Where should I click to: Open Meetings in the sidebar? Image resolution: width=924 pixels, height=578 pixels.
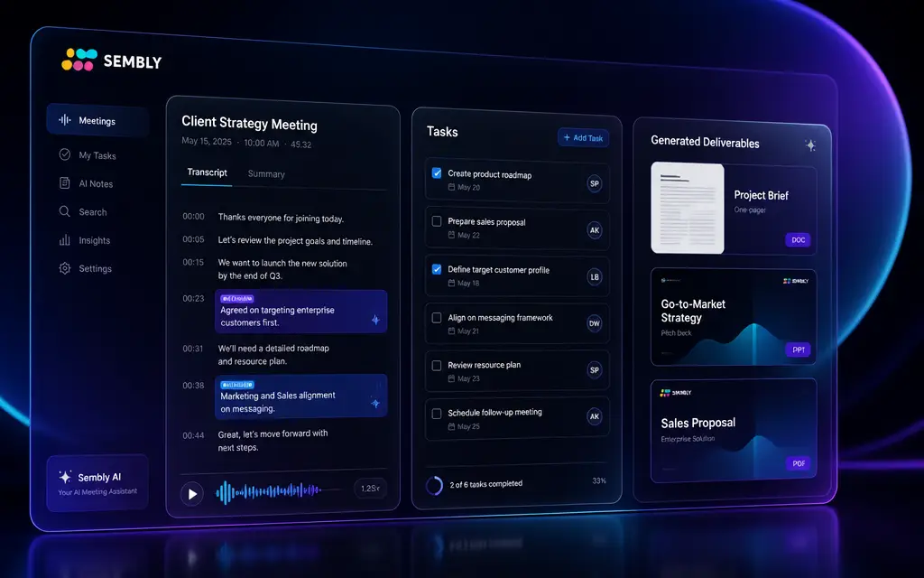tap(97, 120)
